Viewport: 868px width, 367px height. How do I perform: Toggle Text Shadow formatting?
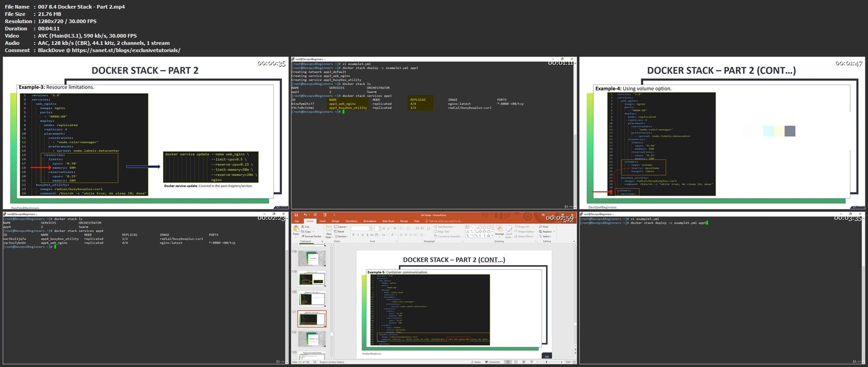coord(367,235)
